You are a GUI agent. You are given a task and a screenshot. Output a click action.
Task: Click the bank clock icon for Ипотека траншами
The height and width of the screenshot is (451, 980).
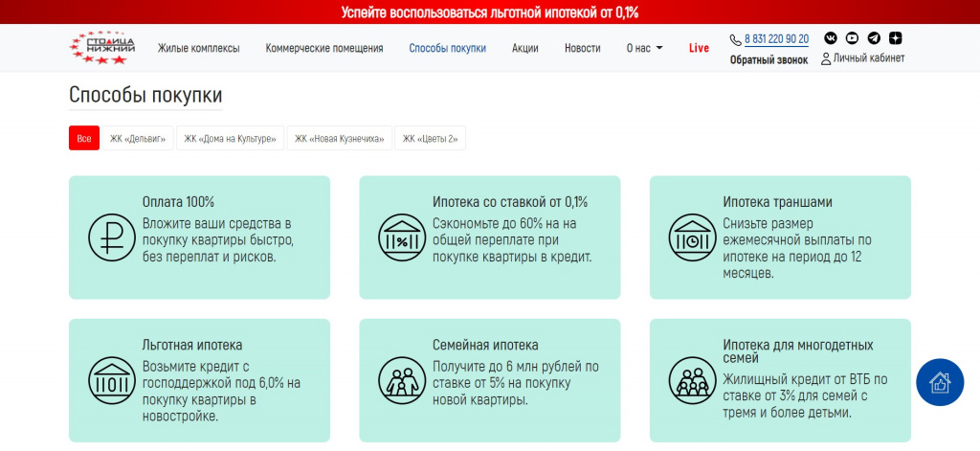click(x=693, y=237)
